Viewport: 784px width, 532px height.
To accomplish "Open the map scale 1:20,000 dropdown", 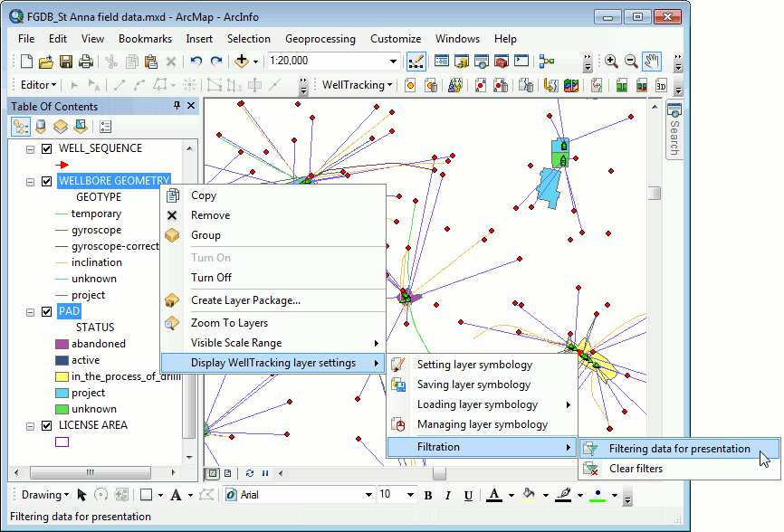I will pos(394,62).
